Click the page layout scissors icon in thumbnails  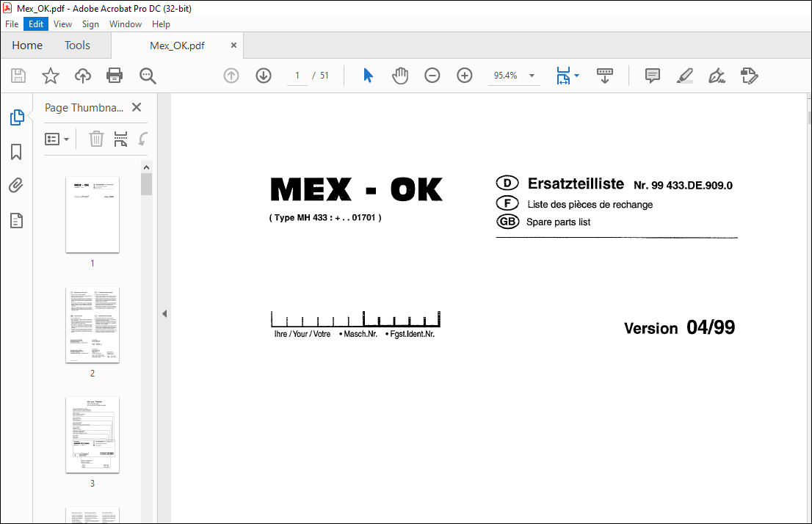tap(120, 139)
